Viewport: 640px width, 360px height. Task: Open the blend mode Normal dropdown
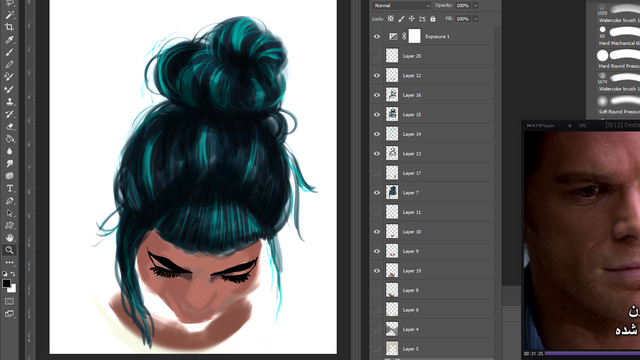click(x=401, y=6)
